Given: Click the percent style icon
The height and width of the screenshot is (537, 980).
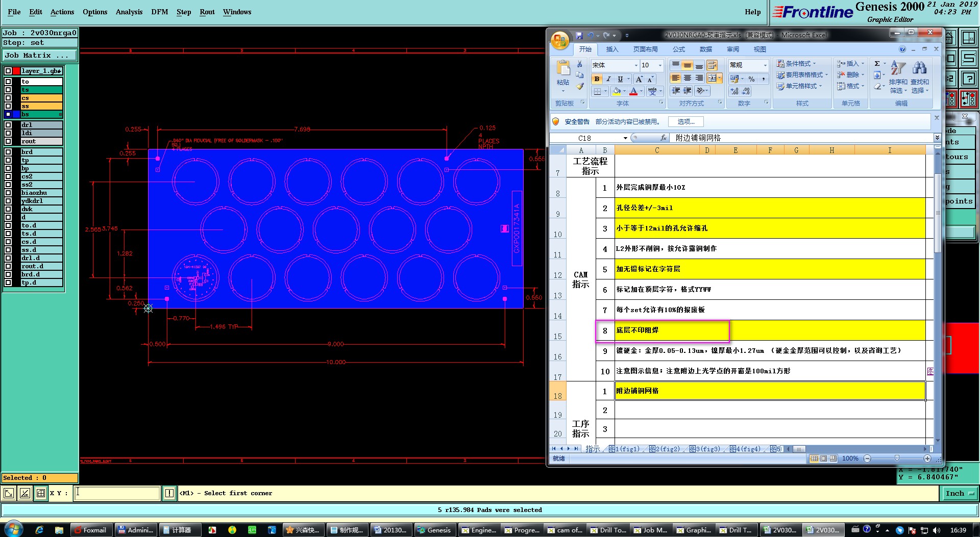Looking at the screenshot, I should [751, 79].
